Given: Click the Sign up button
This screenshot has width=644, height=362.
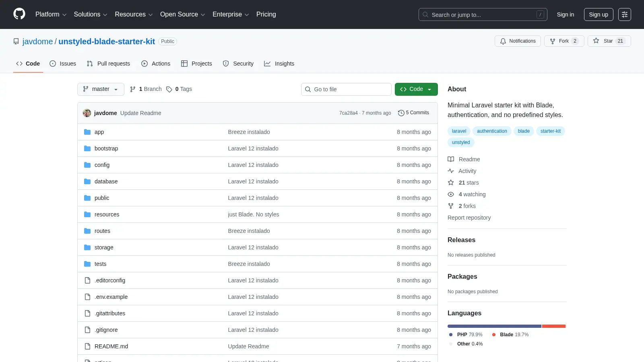Looking at the screenshot, I should coord(599,14).
